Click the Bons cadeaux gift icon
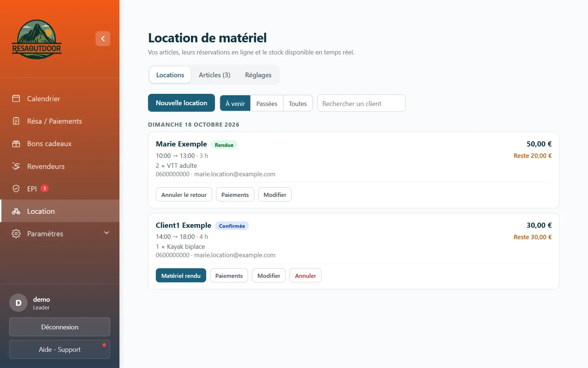The image size is (588, 368). tap(16, 144)
